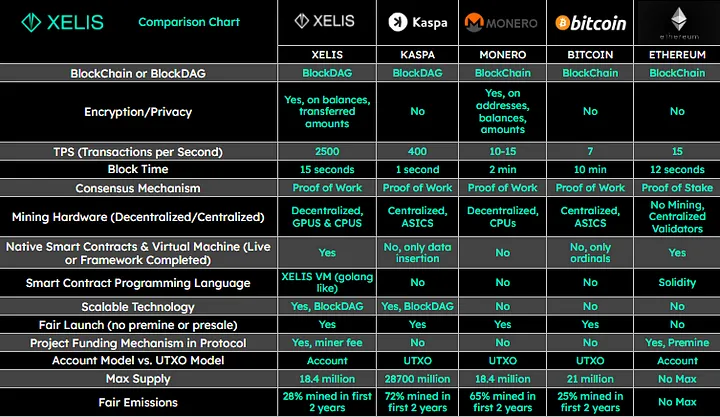This screenshot has width=720, height=417.
Task: Select the Consensus Mechanism row label
Action: pos(138,188)
